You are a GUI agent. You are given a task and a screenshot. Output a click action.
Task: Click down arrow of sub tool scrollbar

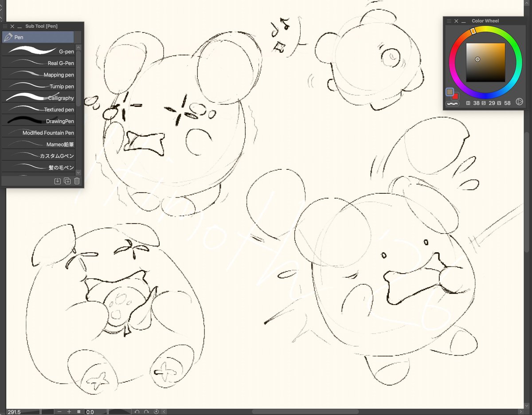pos(78,172)
